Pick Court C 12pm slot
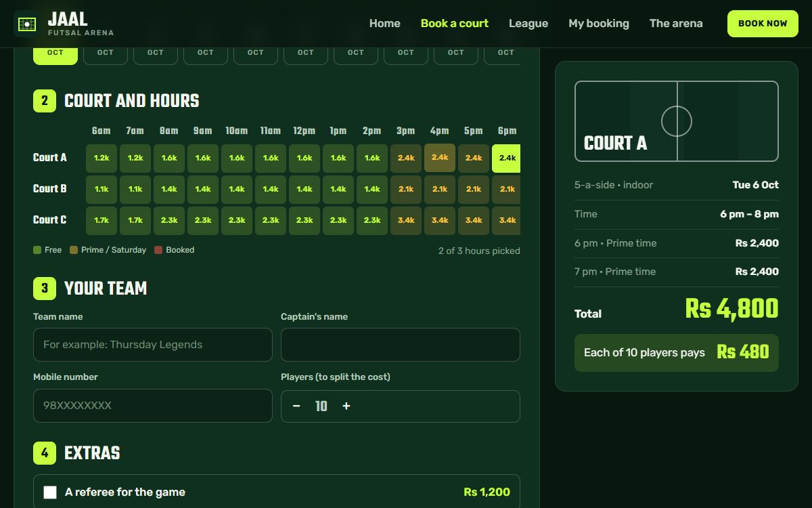The width and height of the screenshot is (812, 508). pyautogui.click(x=304, y=220)
